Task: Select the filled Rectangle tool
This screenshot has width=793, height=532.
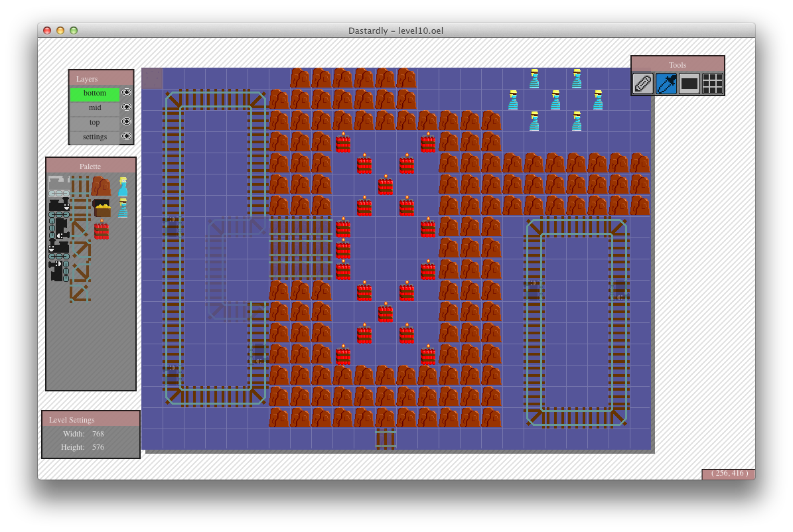Action: [x=689, y=84]
